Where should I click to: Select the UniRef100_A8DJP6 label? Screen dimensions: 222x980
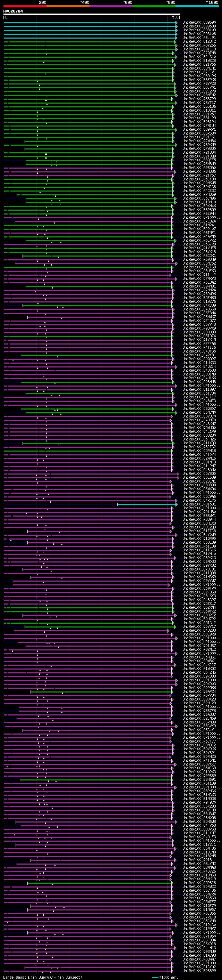(x=199, y=76)
